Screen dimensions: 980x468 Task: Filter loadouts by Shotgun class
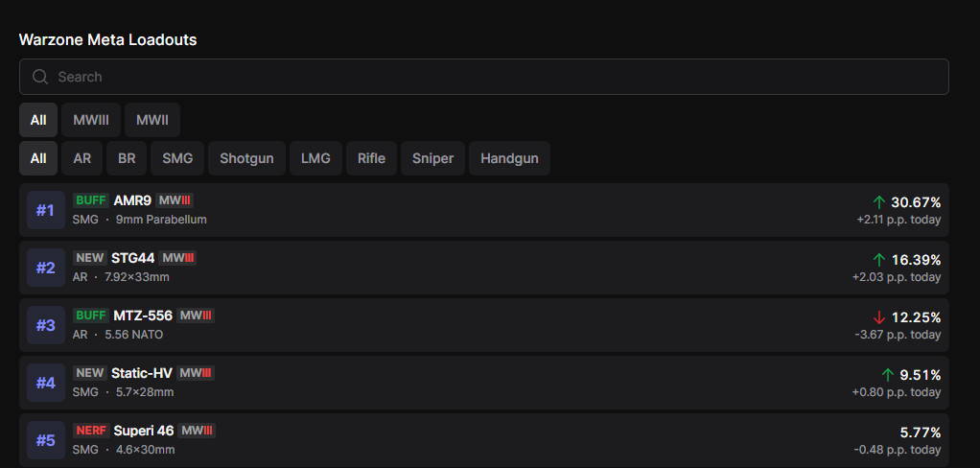pos(246,158)
